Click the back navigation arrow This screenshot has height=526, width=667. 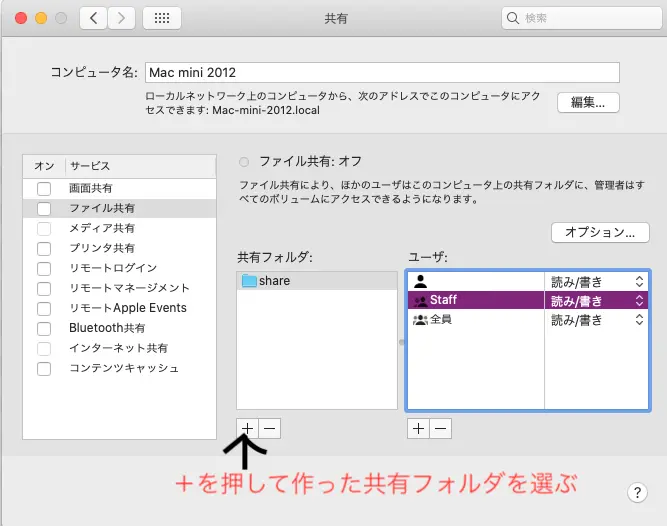[92, 18]
